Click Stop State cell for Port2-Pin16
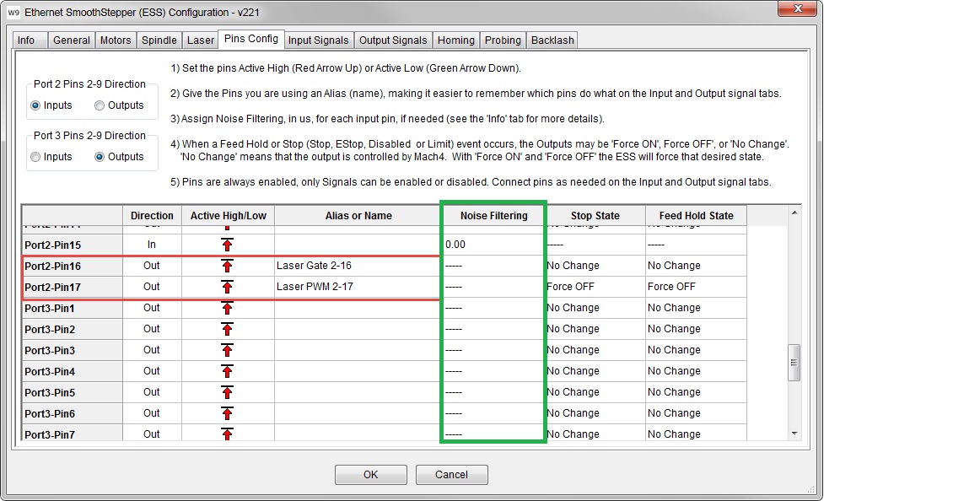980x501 pixels. [x=595, y=267]
